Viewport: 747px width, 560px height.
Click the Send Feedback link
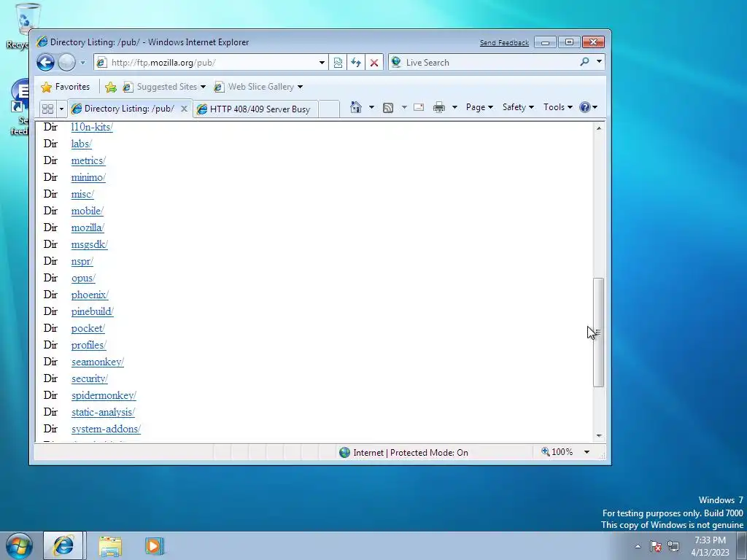(504, 43)
